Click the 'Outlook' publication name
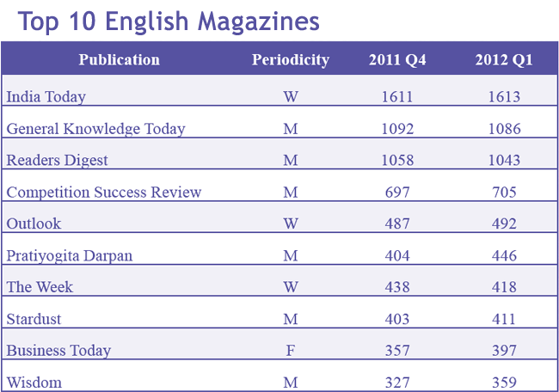Screen dimensions: 559x392 click(34, 224)
